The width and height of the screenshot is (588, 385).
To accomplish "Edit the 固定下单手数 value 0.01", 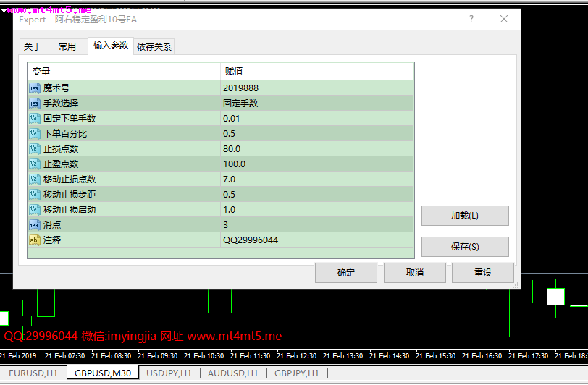I will pos(317,119).
